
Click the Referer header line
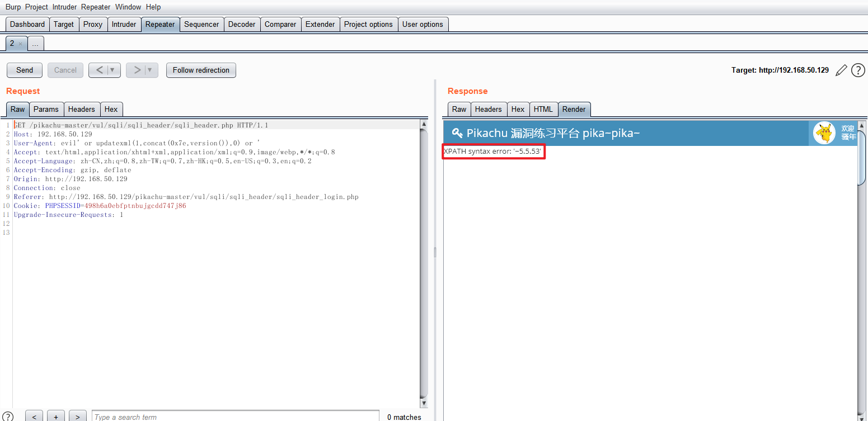[x=186, y=197]
